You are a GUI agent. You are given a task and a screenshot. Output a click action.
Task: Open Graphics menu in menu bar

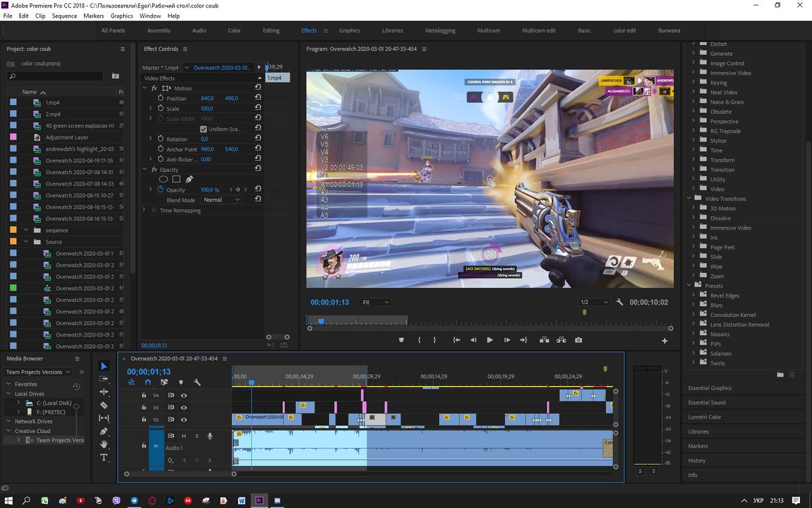click(x=122, y=16)
